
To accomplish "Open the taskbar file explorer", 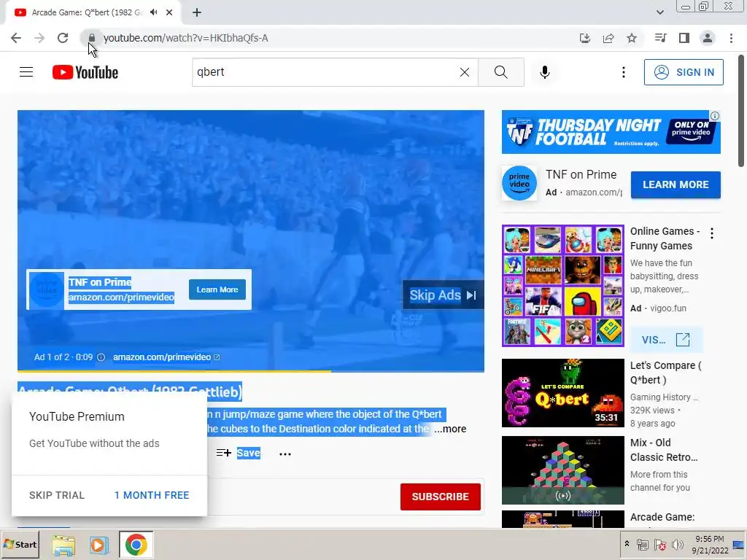I will (63, 545).
